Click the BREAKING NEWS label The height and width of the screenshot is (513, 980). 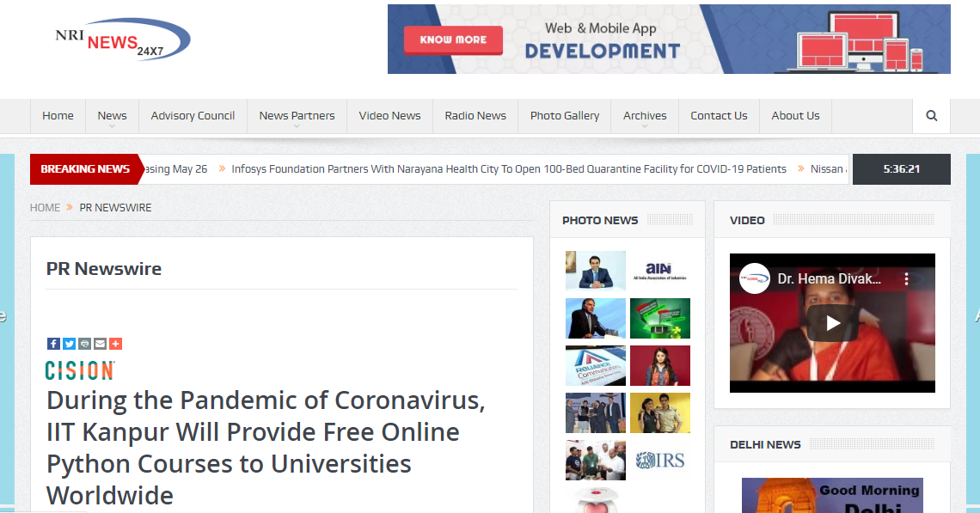[x=86, y=168]
